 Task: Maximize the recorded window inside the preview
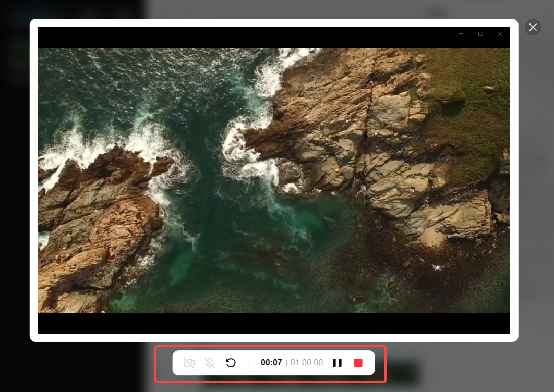click(480, 34)
